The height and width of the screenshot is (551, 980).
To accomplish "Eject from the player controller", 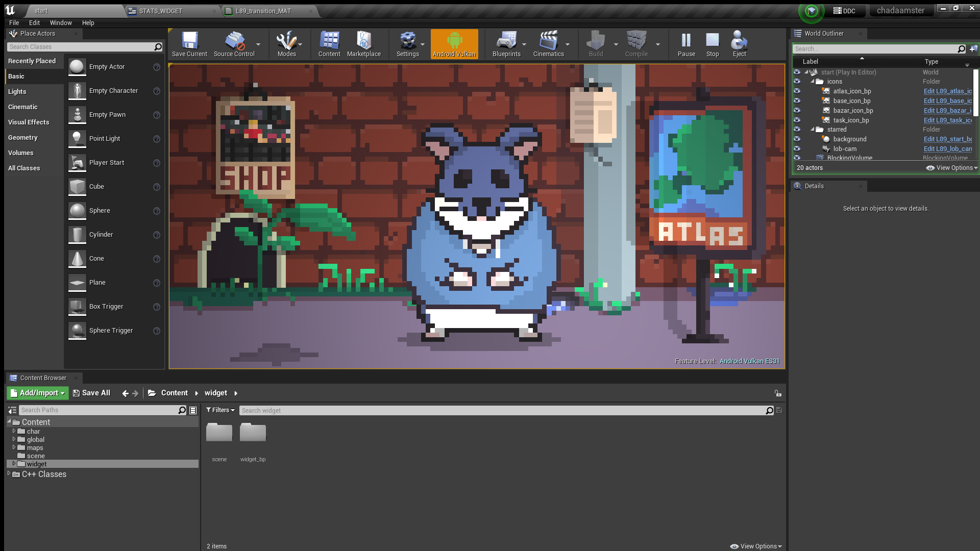I will click(739, 44).
